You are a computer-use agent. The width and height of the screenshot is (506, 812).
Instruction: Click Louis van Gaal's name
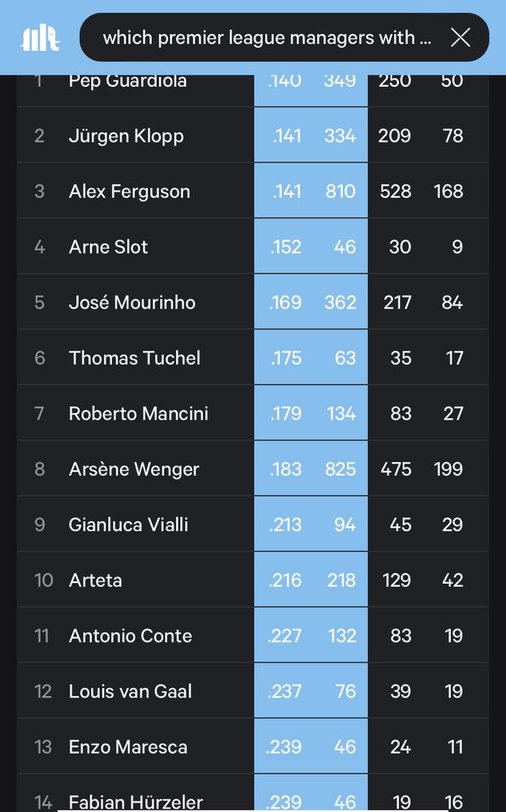coord(131,691)
